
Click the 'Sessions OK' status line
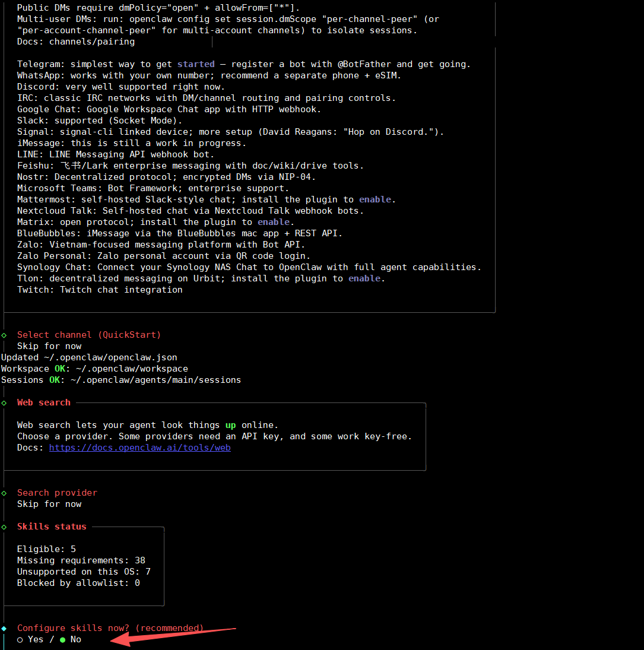121,380
